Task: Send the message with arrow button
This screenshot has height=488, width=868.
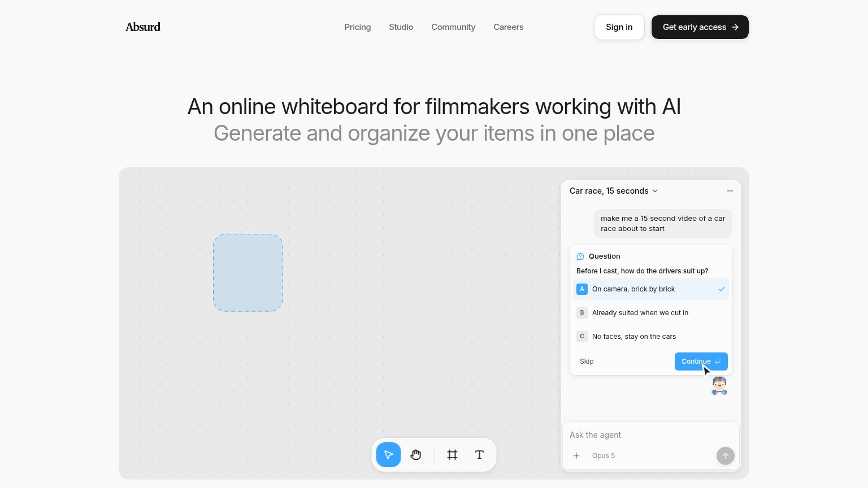Action: (725, 456)
